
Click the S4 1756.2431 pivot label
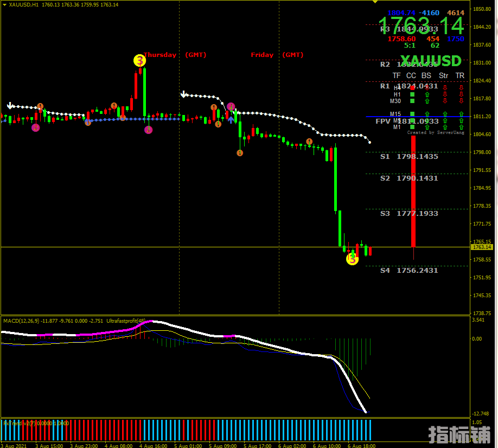click(x=409, y=270)
